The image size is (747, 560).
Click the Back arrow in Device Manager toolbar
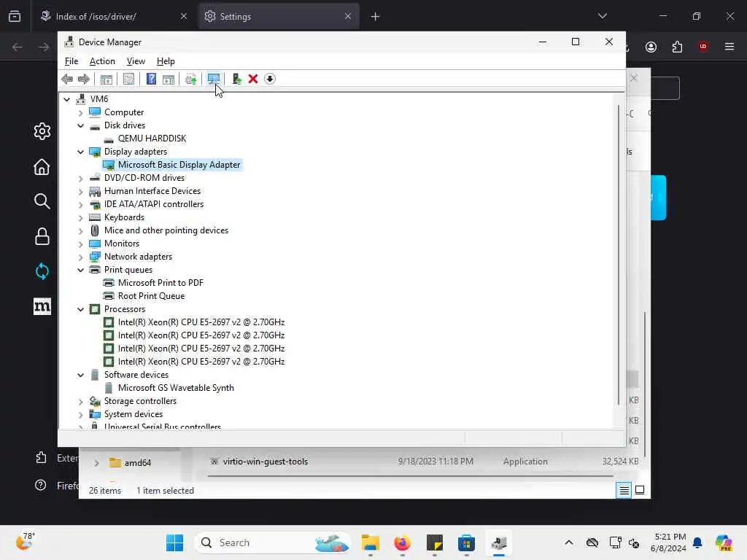pos(67,79)
